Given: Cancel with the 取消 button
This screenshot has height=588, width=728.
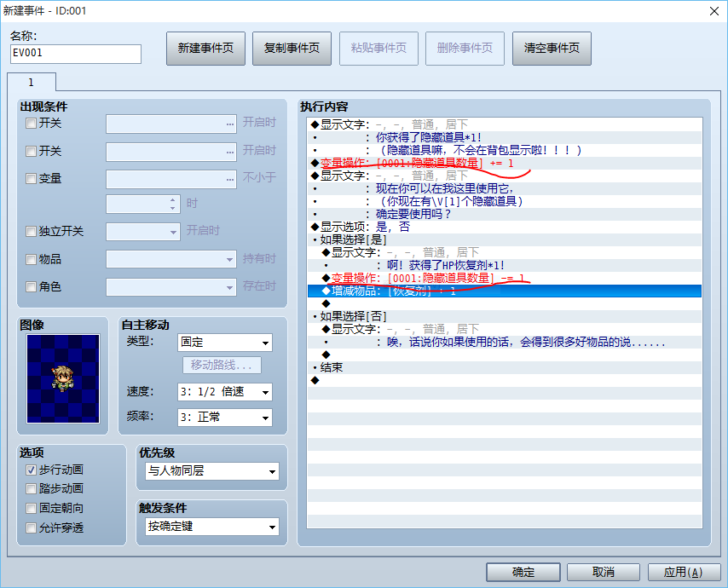Looking at the screenshot, I should coord(604,572).
